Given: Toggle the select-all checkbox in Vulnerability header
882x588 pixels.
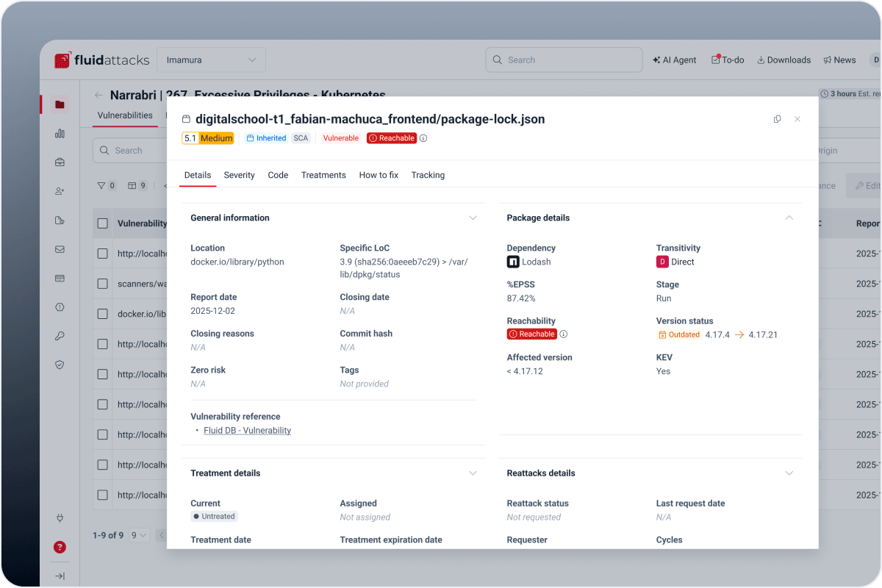Looking at the screenshot, I should click(103, 223).
